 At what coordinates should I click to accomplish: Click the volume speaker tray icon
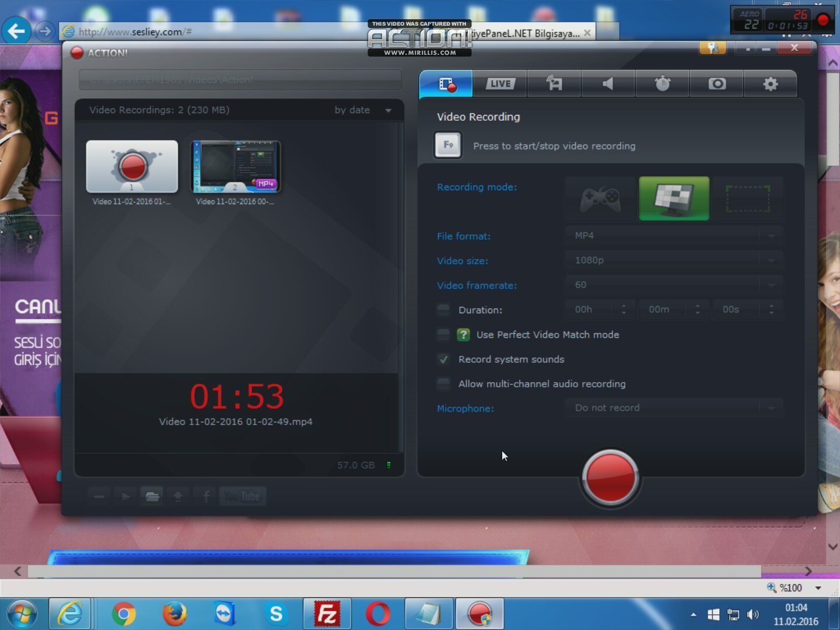pyautogui.click(x=753, y=614)
